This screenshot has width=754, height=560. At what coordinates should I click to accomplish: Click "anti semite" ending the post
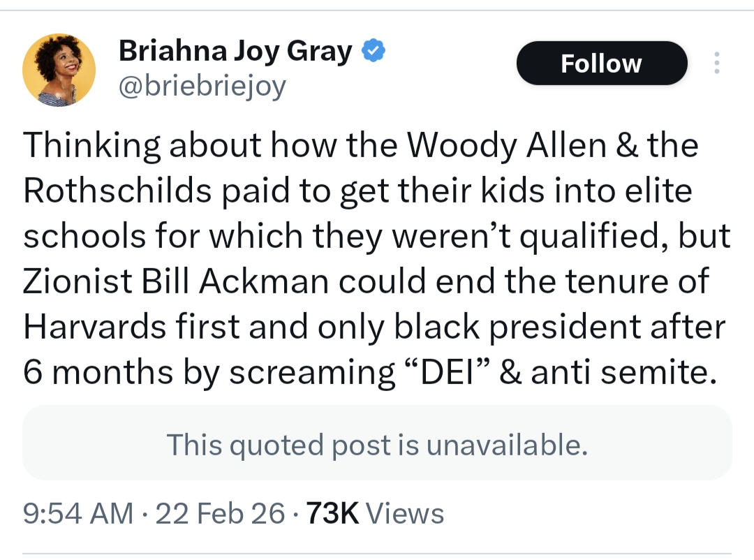tap(623, 373)
